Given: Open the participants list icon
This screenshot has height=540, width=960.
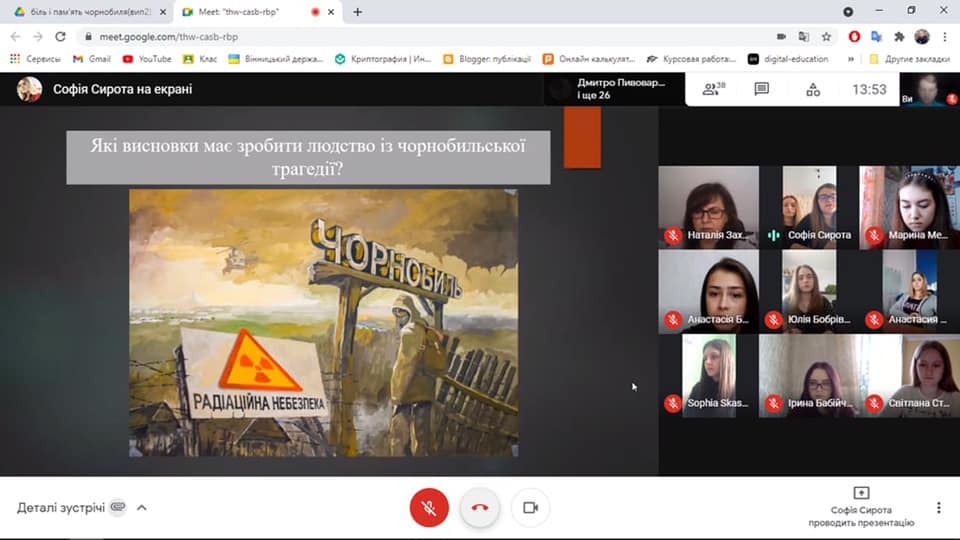Looking at the screenshot, I should 713,89.
